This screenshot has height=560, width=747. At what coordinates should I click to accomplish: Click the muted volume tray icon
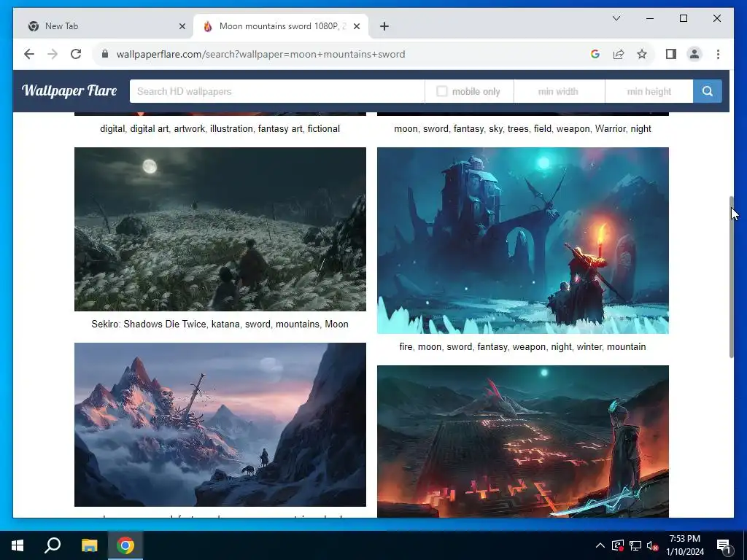tap(652, 545)
